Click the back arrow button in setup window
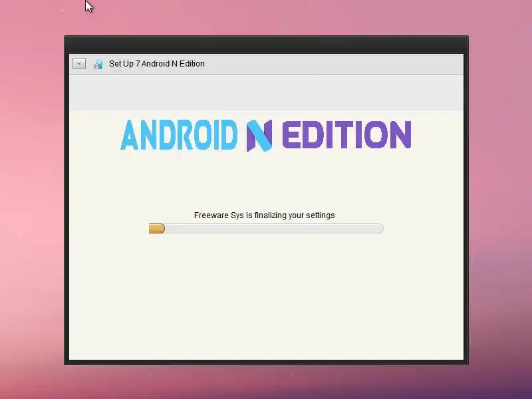 point(78,64)
